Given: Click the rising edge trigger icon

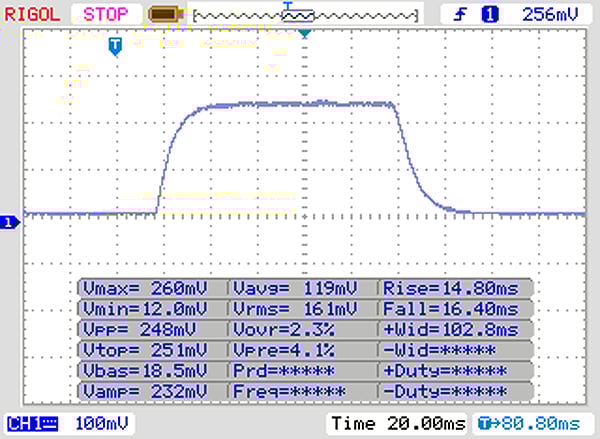Looking at the screenshot, I should pos(460,15).
